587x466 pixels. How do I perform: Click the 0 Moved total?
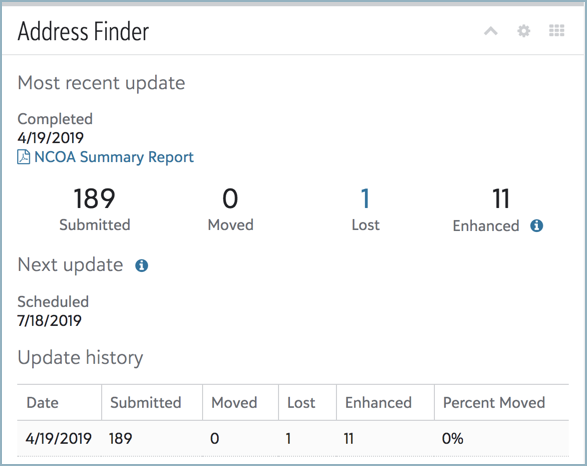click(x=230, y=198)
